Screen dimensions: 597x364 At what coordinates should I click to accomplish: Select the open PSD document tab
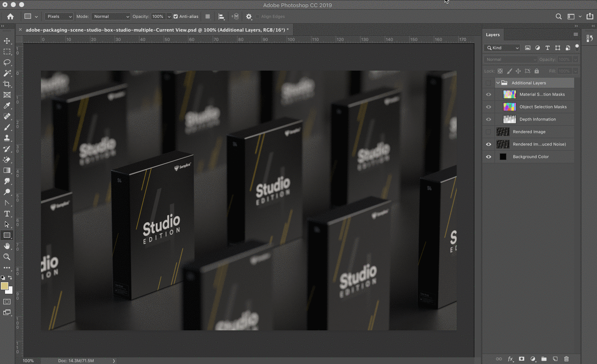click(x=157, y=30)
